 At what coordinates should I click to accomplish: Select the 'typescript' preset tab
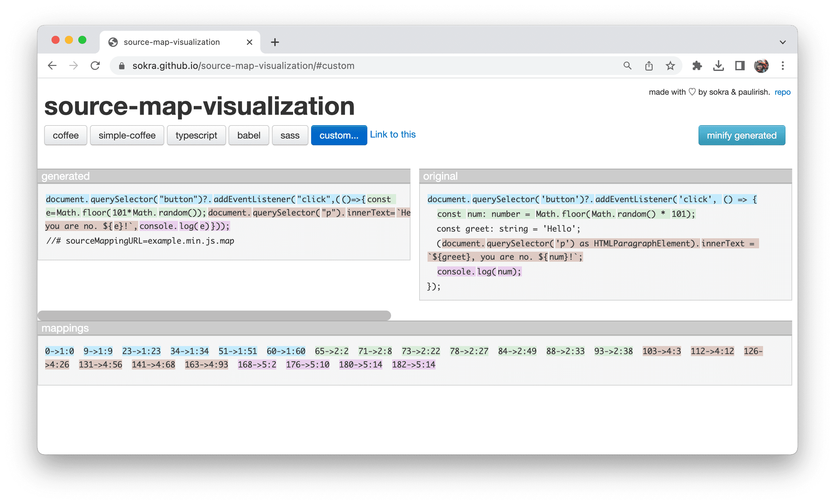(x=196, y=136)
